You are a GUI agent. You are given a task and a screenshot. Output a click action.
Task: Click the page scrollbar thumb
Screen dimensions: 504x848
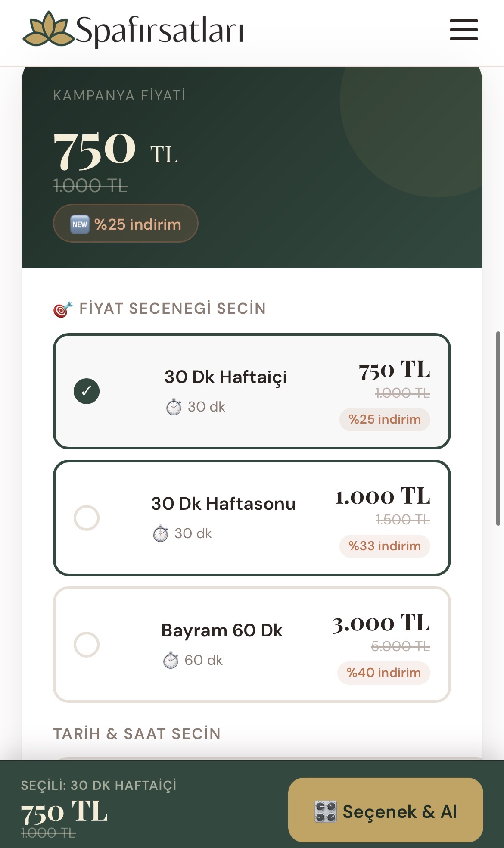[498, 429]
